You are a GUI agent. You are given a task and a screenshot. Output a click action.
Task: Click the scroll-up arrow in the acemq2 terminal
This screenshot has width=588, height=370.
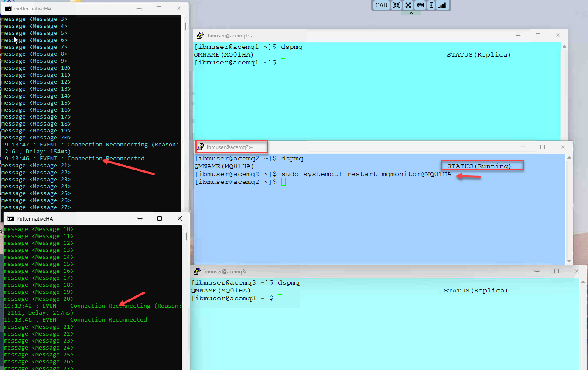[x=569, y=158]
